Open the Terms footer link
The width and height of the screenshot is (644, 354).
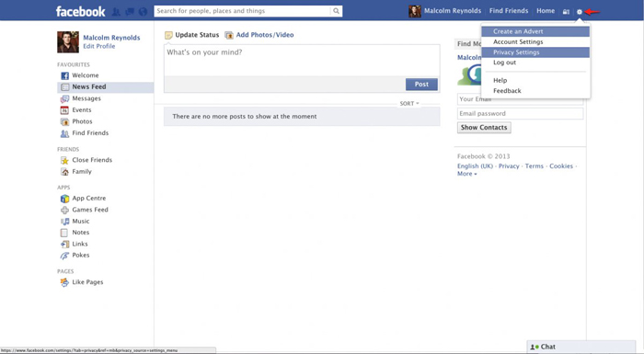534,166
